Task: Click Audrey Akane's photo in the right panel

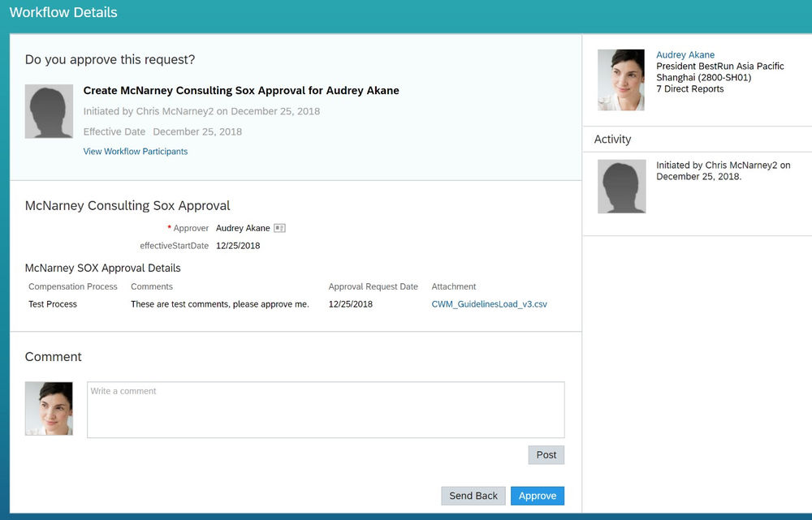Action: (621, 79)
